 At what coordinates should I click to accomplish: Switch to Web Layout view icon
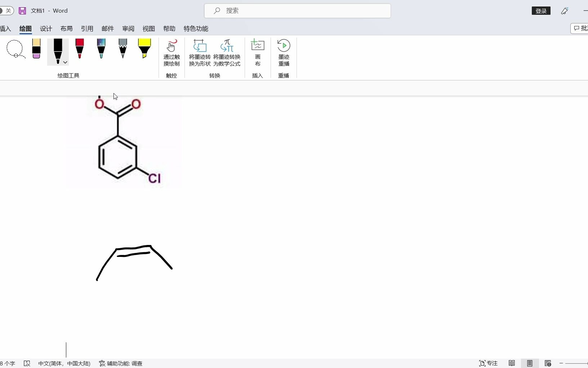pos(548,363)
